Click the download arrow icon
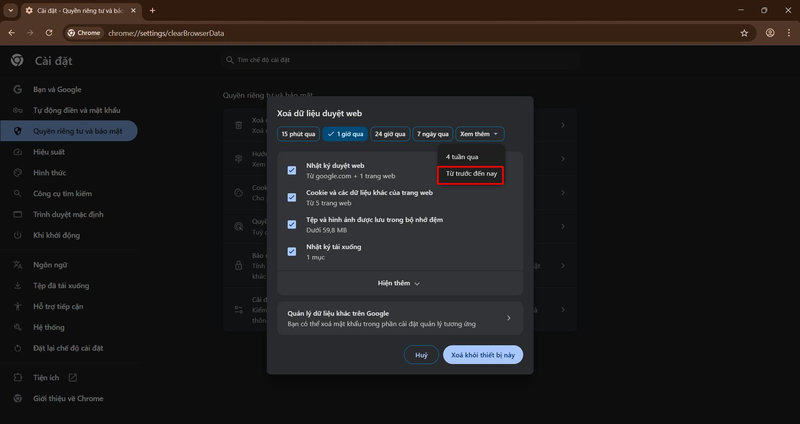 [x=18, y=286]
